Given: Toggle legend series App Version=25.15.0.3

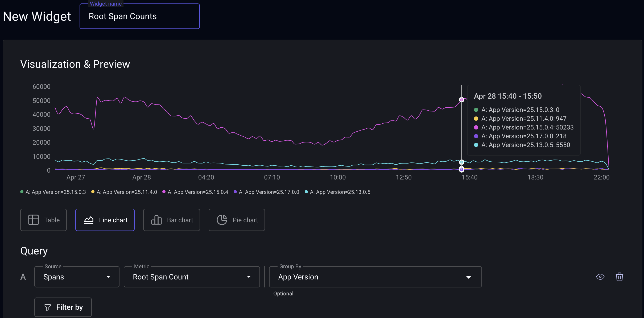Looking at the screenshot, I should (x=53, y=192).
